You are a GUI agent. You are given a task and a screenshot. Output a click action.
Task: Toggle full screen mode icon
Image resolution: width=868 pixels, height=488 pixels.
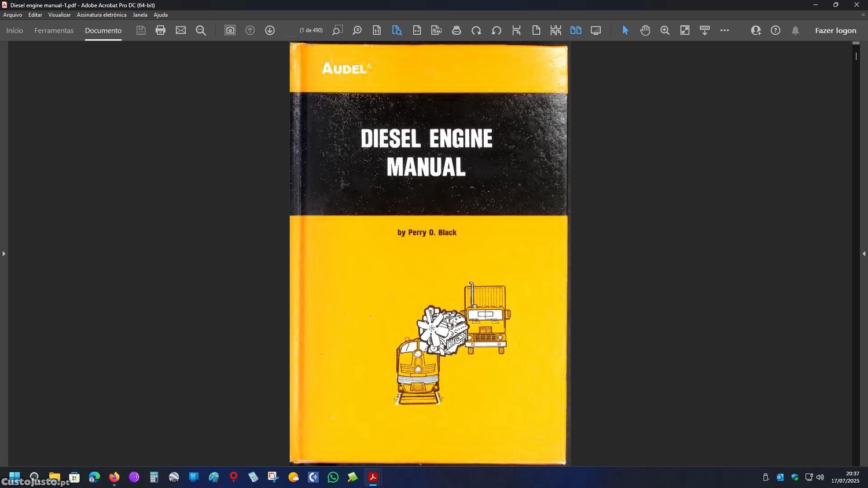(x=595, y=30)
